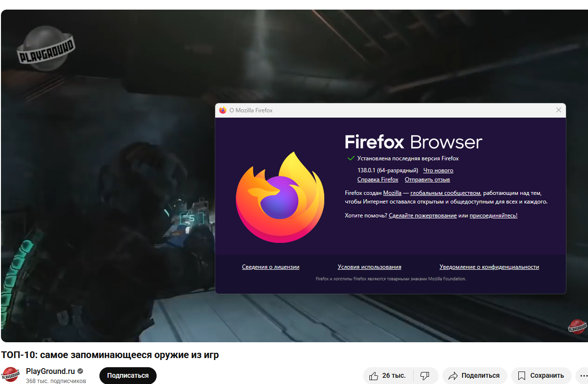Like the video with 26 тыс. button
The height and width of the screenshot is (384, 588).
(388, 375)
